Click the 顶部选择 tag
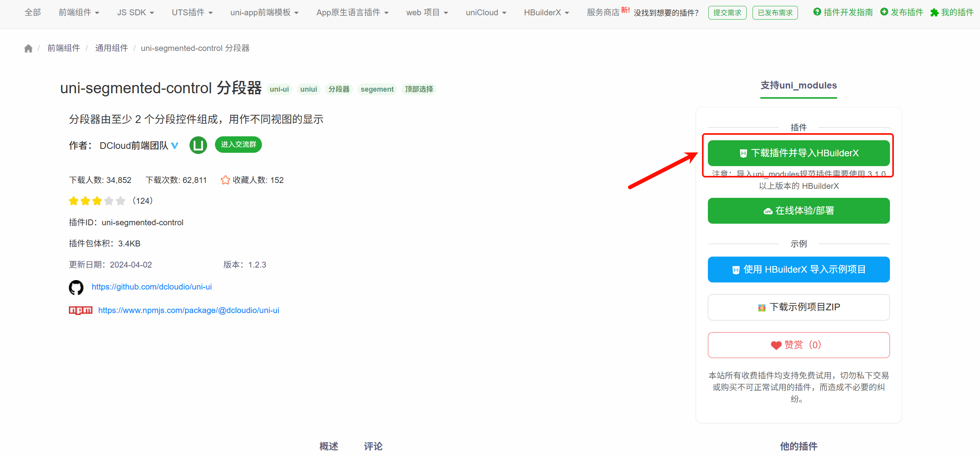 tap(419, 89)
